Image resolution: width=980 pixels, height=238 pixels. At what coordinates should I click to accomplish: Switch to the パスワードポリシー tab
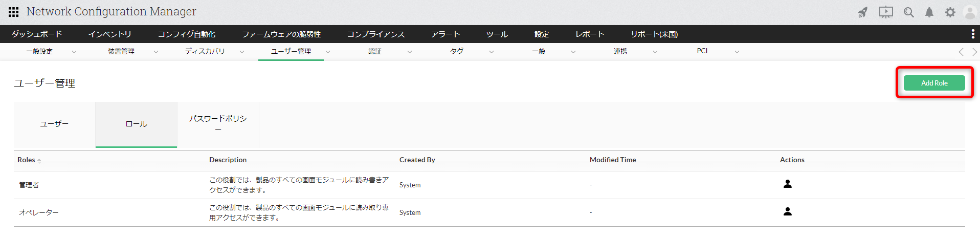[218, 124]
